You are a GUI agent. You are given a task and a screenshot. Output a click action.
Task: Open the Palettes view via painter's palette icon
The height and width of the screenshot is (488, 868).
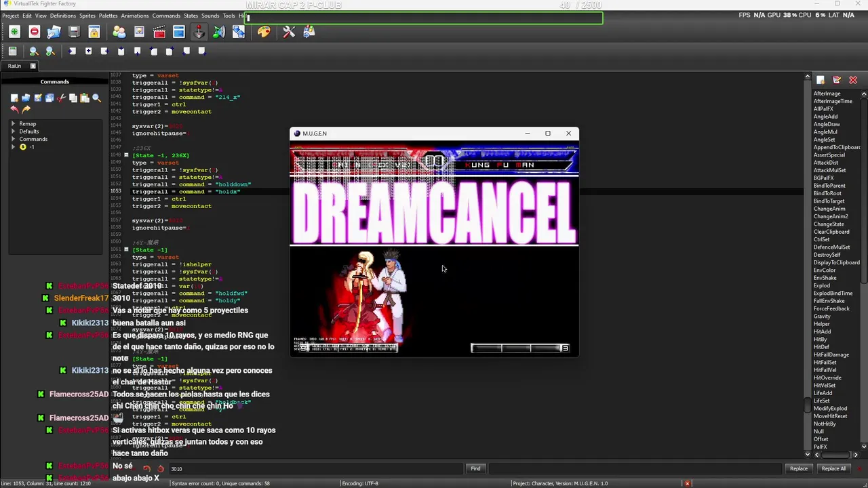264,32
